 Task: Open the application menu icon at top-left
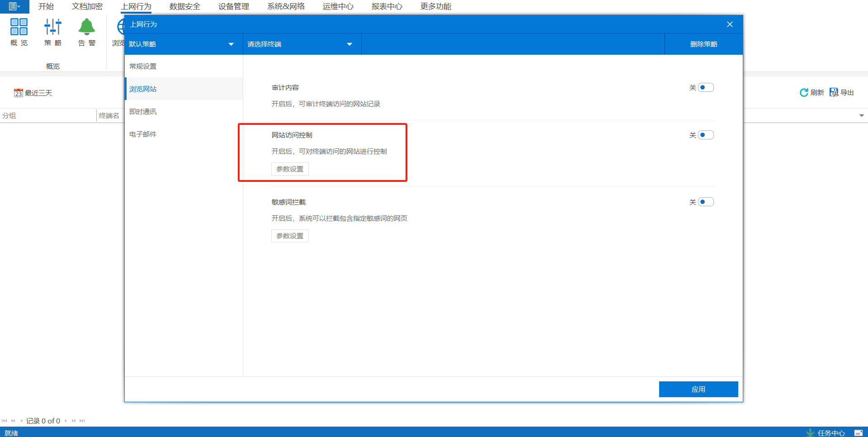tap(14, 6)
